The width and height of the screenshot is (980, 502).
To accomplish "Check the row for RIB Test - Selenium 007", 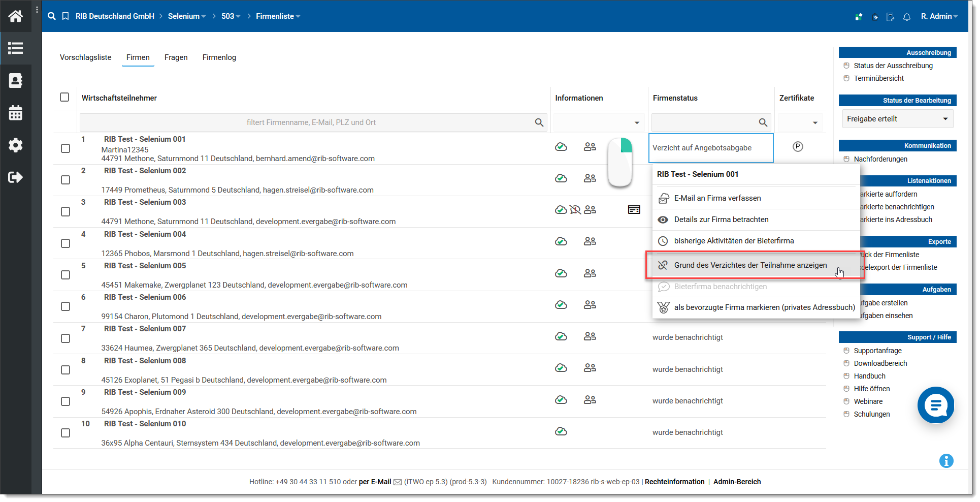I will 66,338.
